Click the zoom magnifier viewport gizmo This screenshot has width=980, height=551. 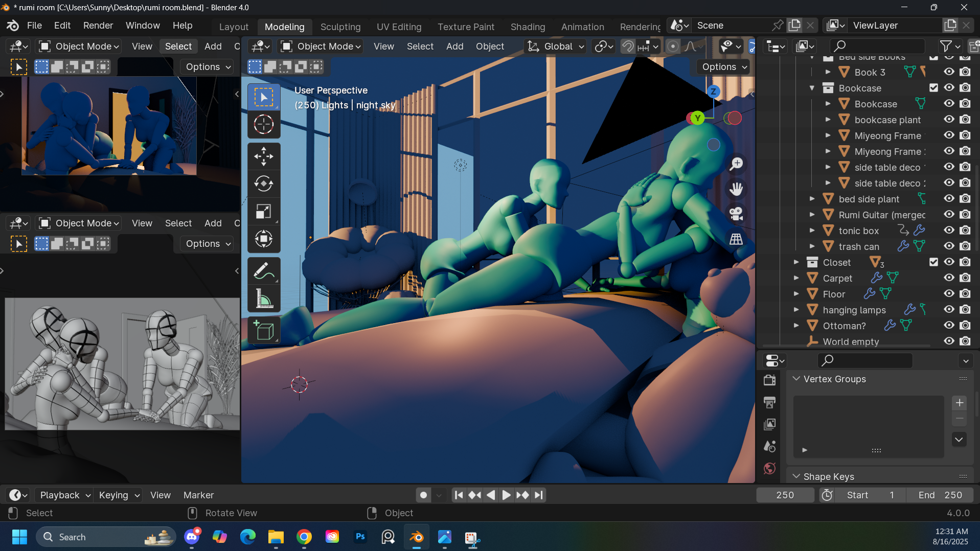pyautogui.click(x=736, y=164)
